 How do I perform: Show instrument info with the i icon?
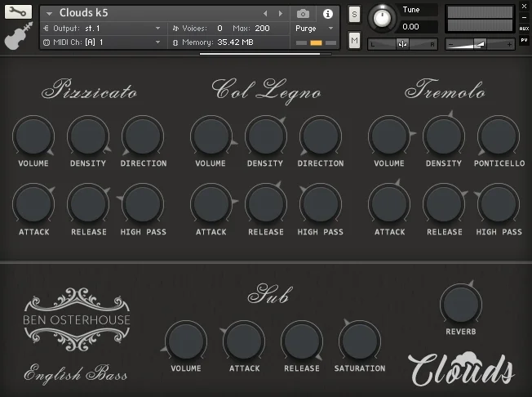click(x=328, y=14)
